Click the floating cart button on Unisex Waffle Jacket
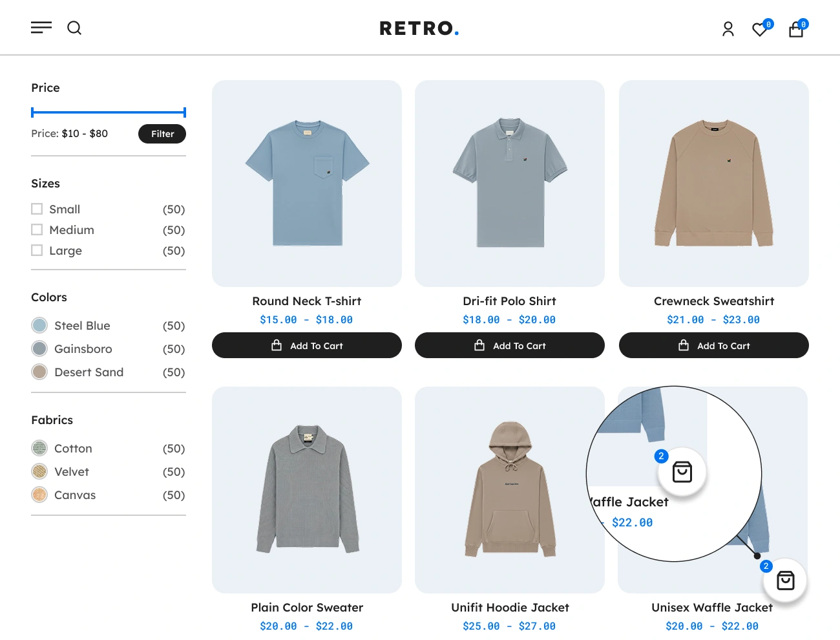This screenshot has height=640, width=840. click(x=785, y=581)
